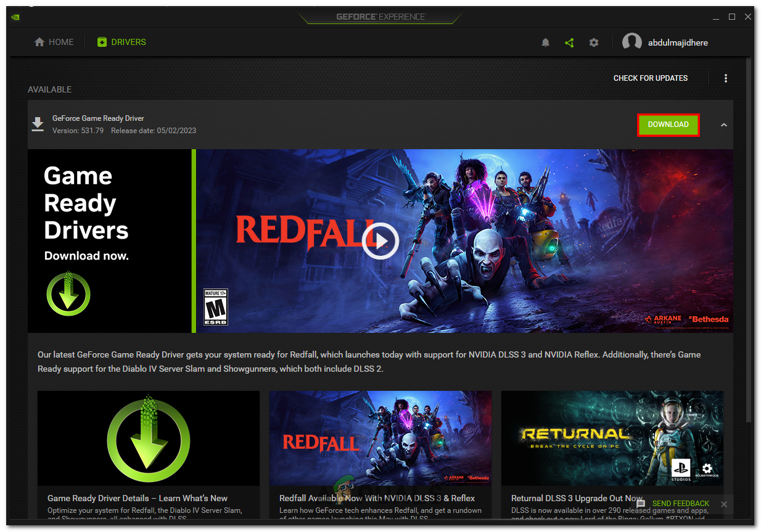Open settings via gear icon

coord(593,43)
